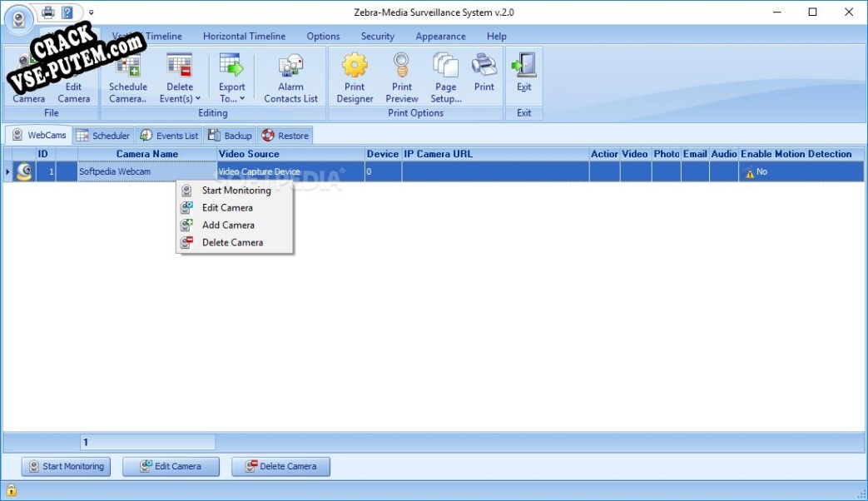Click the Delete Camera bottom button
The height and width of the screenshot is (501, 868).
click(280, 466)
